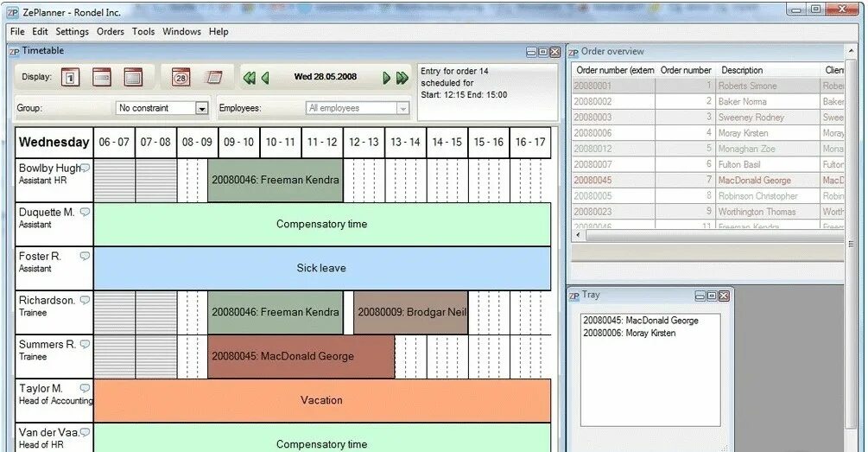Open the Help menu

click(219, 32)
